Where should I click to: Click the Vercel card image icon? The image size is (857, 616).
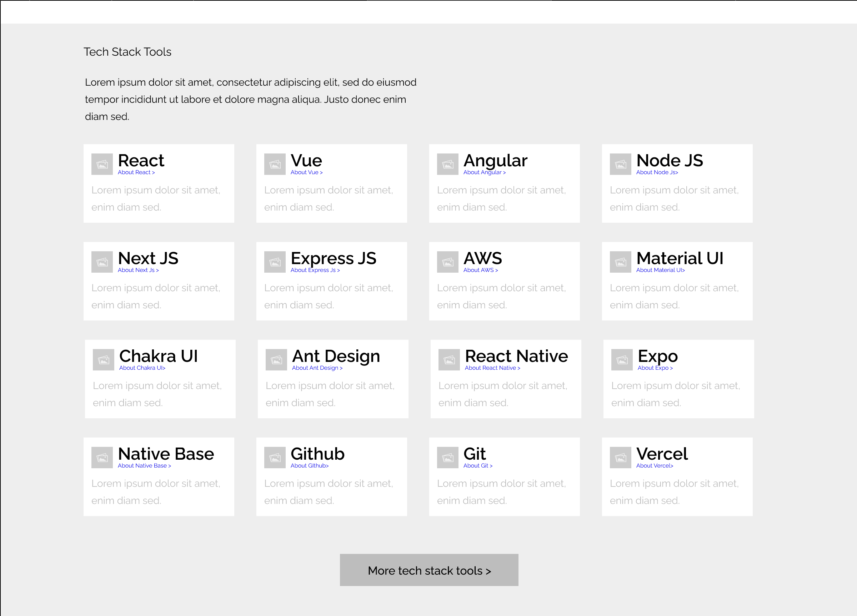coord(620,458)
